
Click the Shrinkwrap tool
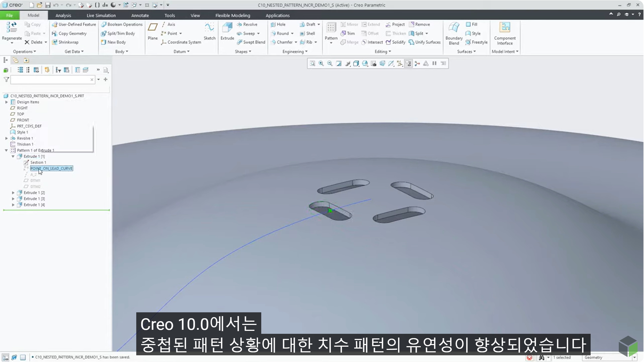[x=65, y=42]
